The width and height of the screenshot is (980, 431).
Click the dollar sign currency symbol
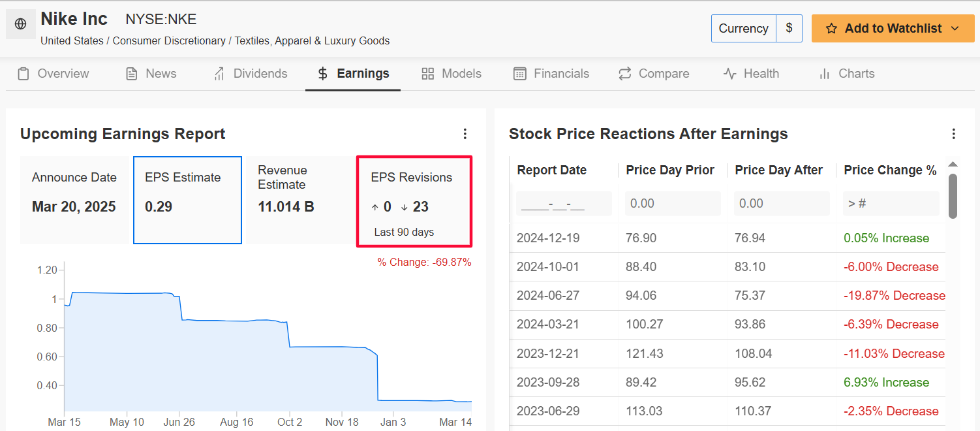789,29
